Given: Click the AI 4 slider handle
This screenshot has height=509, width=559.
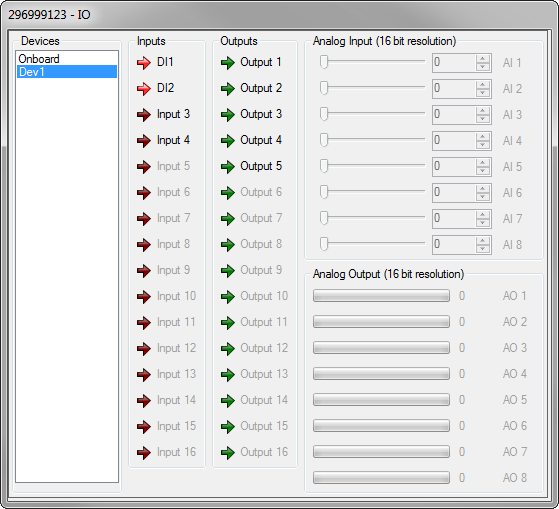Looking at the screenshot, I should point(324,140).
